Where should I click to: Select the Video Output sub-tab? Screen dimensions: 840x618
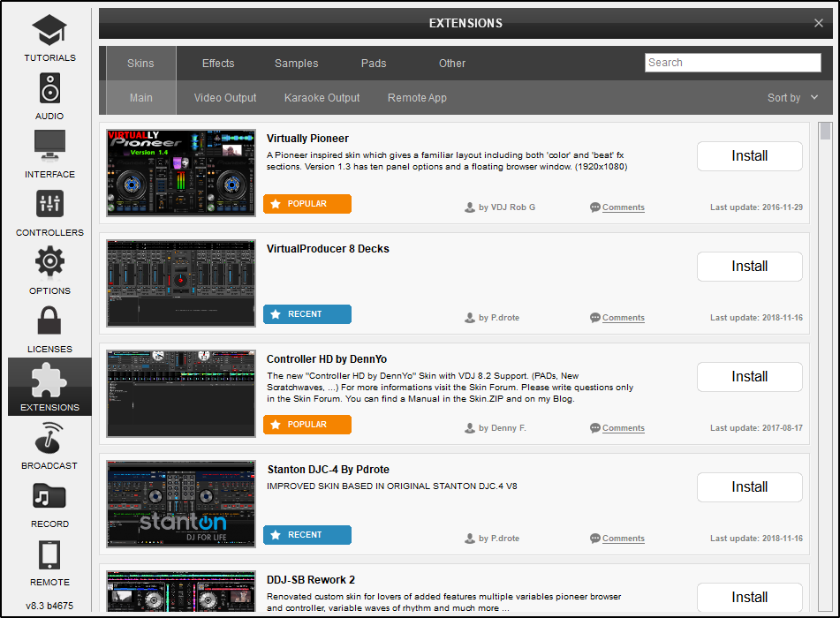coord(225,97)
